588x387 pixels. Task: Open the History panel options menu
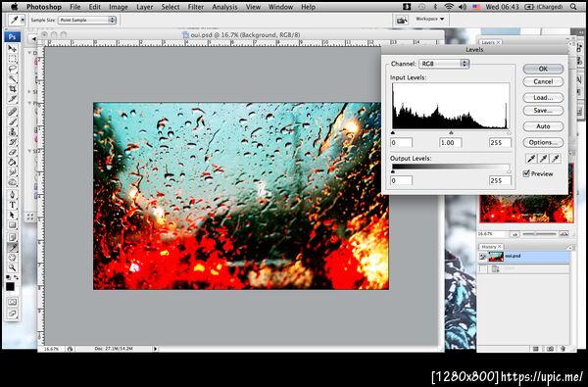coord(570,248)
